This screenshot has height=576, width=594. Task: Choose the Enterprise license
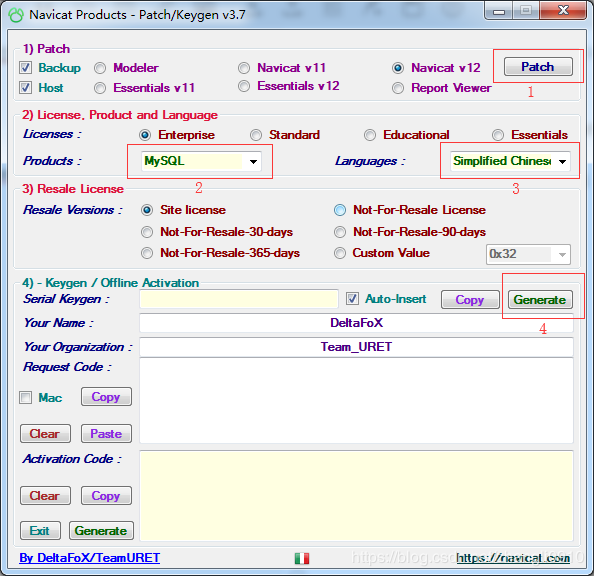145,135
